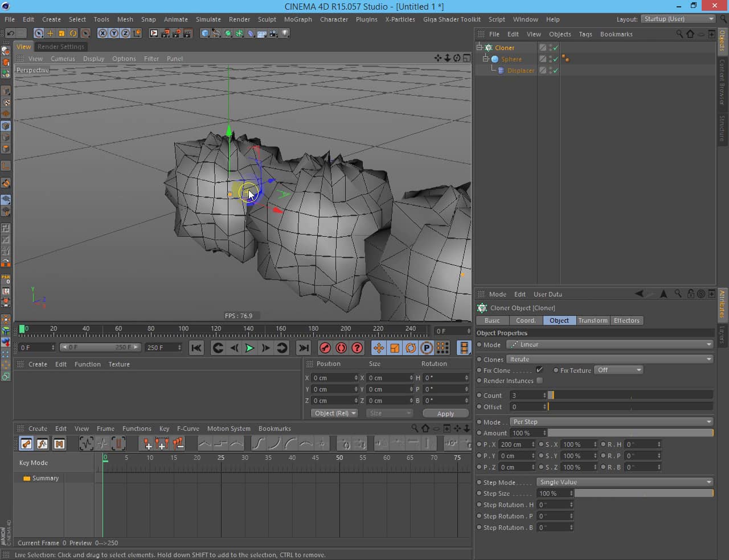The height and width of the screenshot is (560, 729).
Task: Collapse the Cloner tree in Object Manager
Action: point(480,48)
